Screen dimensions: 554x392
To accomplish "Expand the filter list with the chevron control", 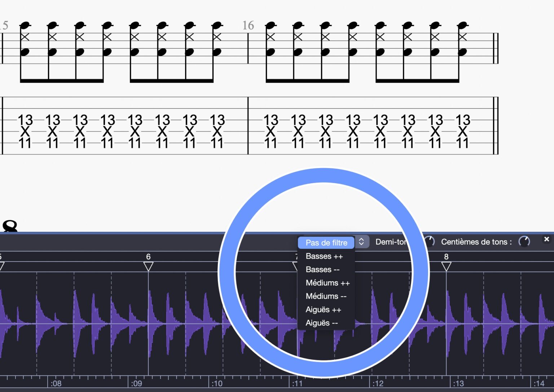I will click(x=361, y=242).
